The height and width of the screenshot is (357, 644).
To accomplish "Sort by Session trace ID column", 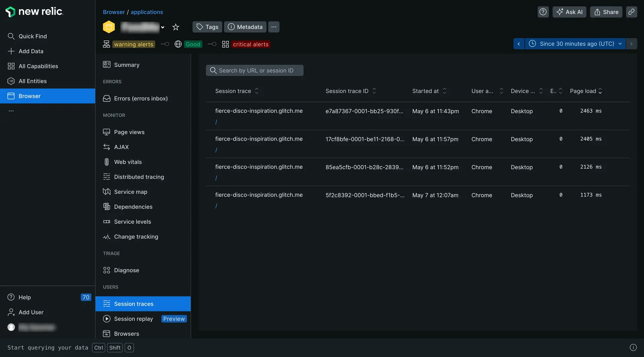I will pyautogui.click(x=374, y=91).
